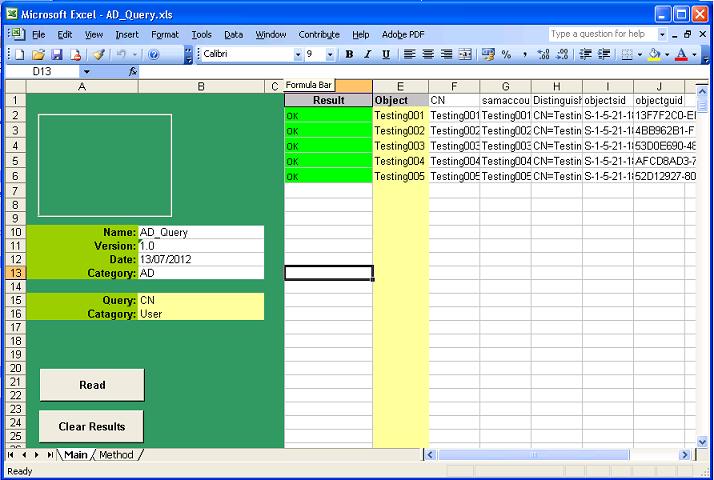Click the Format Painter brush icon
Image resolution: width=714 pixels, height=480 pixels.
pos(98,54)
